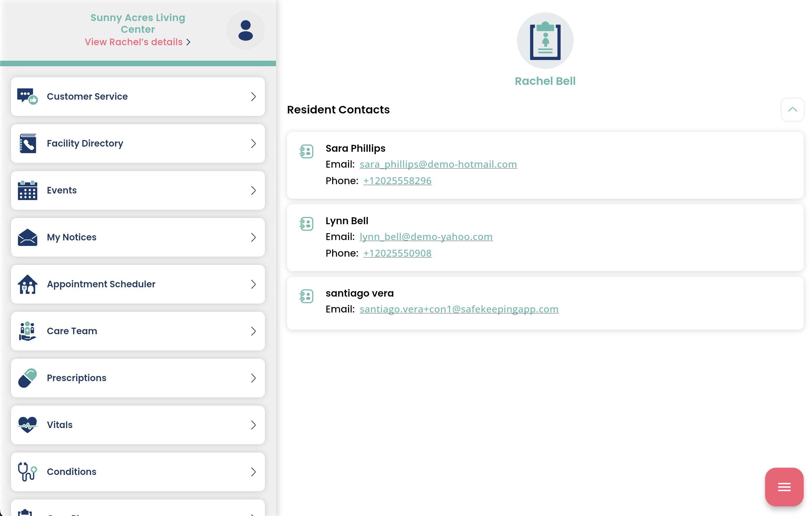Click the Care Team people icon

click(28, 331)
